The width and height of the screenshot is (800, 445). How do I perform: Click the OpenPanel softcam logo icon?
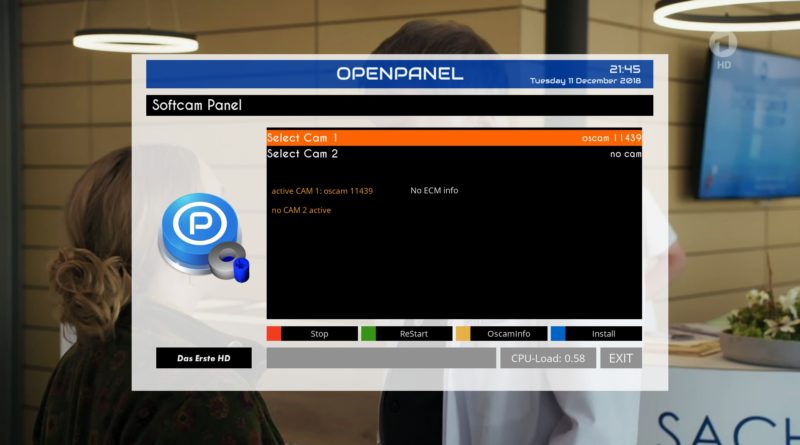point(205,238)
